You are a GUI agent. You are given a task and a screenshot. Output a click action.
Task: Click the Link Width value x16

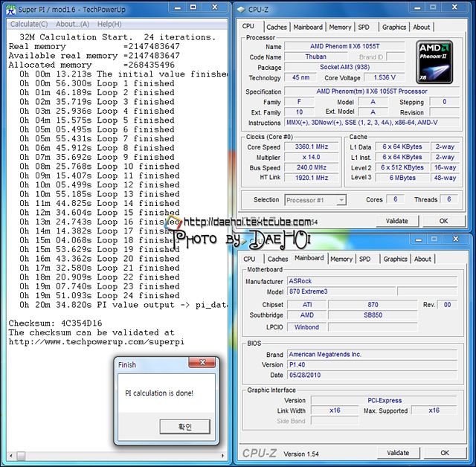point(335,410)
